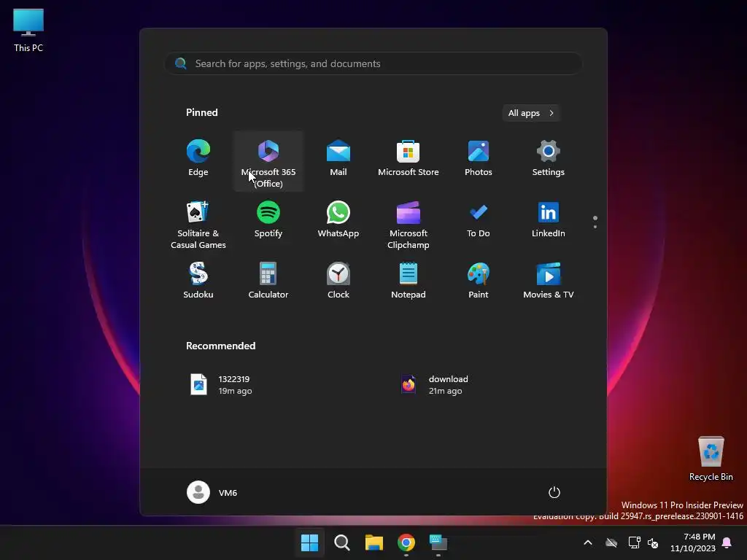Open taskbar Search
Viewport: 747px width, 560px height.
point(341,542)
